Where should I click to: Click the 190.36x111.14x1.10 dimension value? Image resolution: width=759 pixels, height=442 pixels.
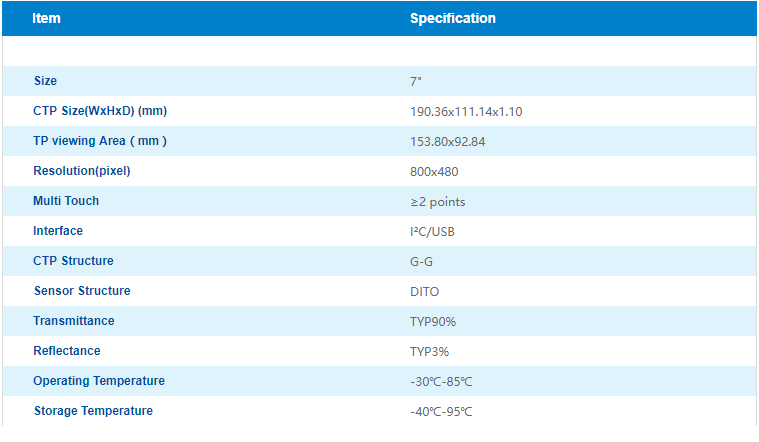click(x=466, y=112)
